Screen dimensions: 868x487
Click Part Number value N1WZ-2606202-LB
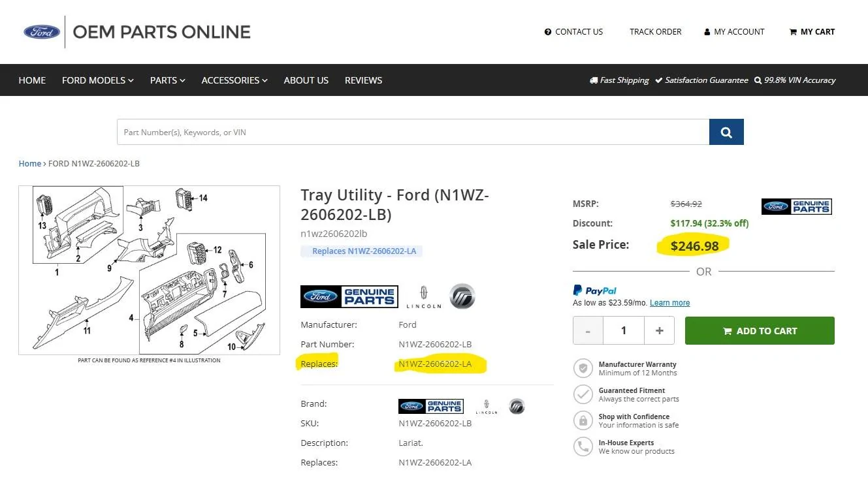click(435, 344)
